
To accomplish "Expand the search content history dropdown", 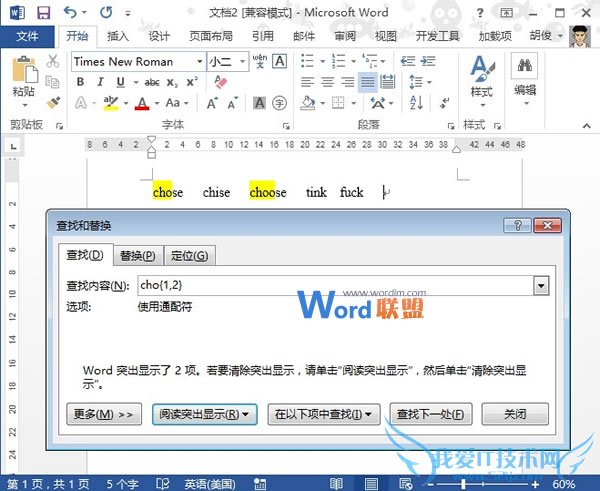I will 541,285.
